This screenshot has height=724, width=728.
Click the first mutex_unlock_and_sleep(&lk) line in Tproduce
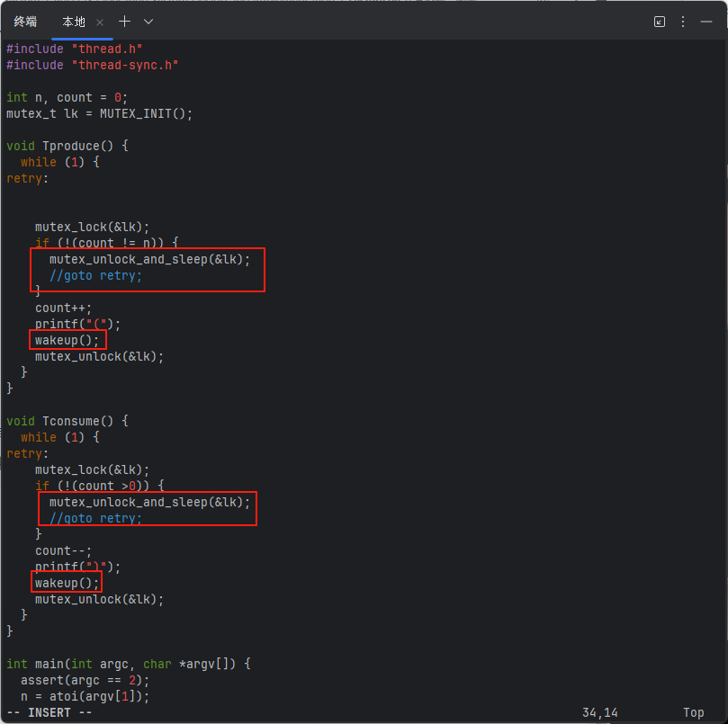[x=149, y=259]
